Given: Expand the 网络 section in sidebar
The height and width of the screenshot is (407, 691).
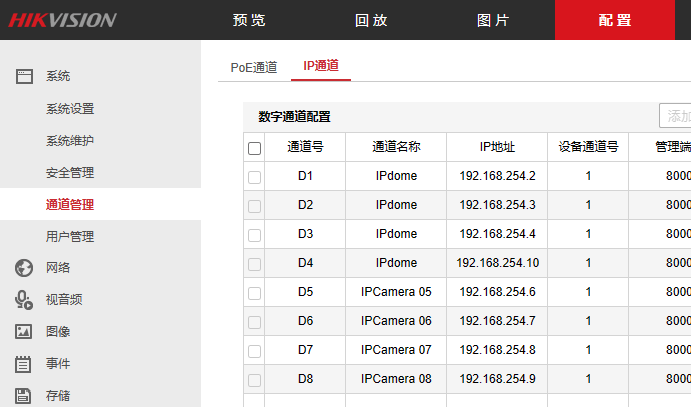Looking at the screenshot, I should coord(58,268).
